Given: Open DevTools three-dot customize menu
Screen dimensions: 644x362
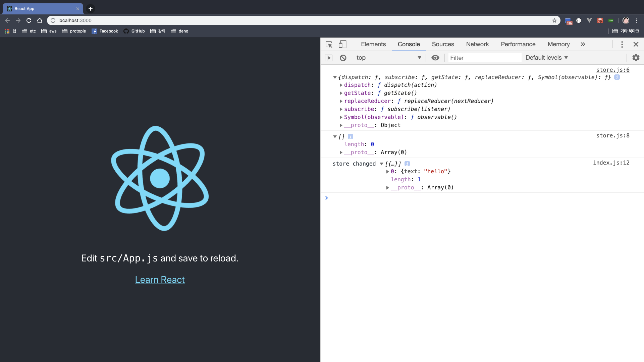Looking at the screenshot, I should coord(622,44).
